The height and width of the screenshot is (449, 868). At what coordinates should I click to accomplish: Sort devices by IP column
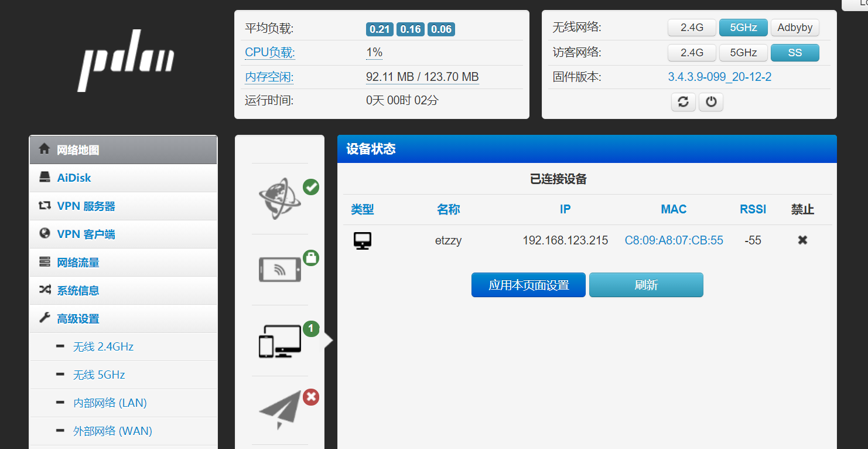565,209
